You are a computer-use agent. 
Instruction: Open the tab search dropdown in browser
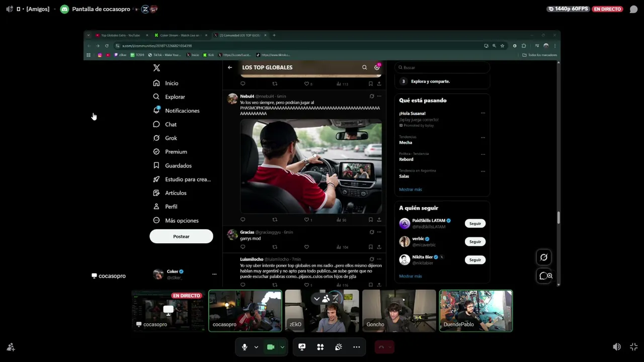click(x=89, y=35)
